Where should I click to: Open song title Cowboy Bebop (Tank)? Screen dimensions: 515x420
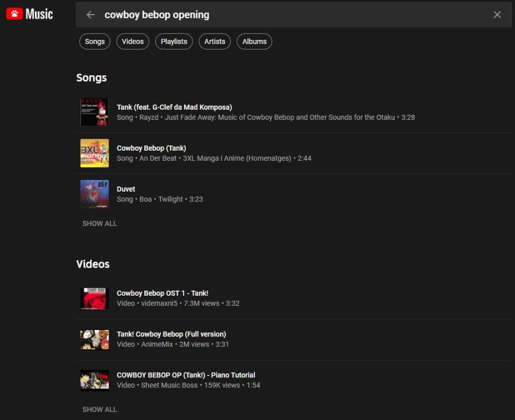point(151,148)
